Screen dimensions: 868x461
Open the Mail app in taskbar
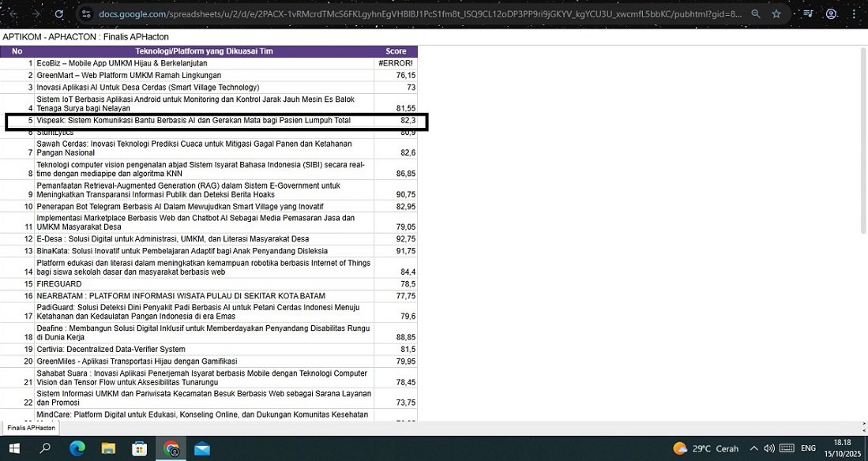pos(202,448)
